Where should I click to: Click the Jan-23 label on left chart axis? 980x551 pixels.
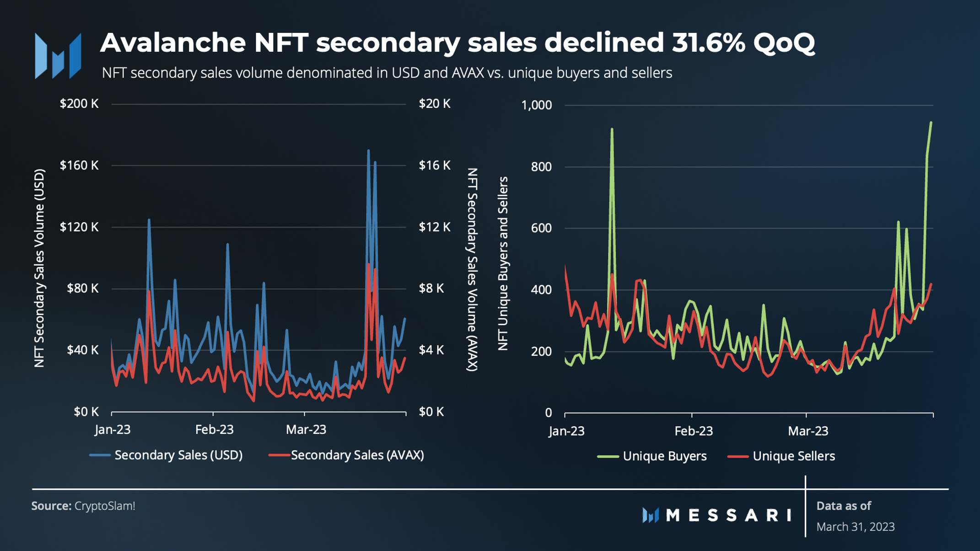pos(113,429)
